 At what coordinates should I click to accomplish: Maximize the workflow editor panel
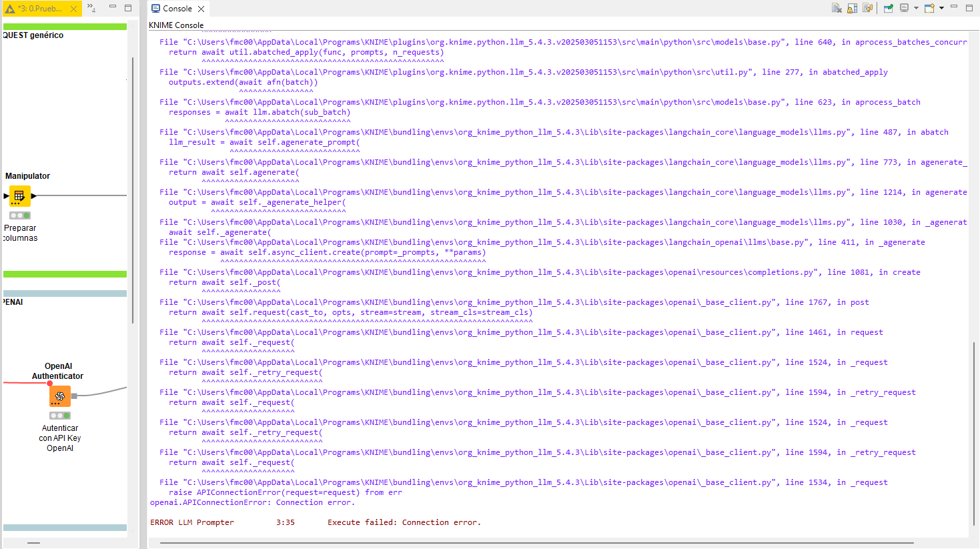click(128, 8)
